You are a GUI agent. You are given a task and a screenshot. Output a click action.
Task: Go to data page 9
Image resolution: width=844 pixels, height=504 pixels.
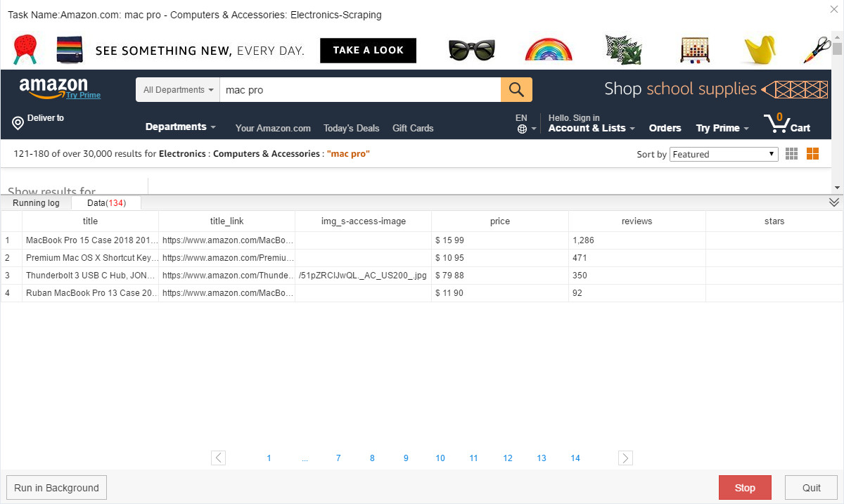pyautogui.click(x=406, y=458)
